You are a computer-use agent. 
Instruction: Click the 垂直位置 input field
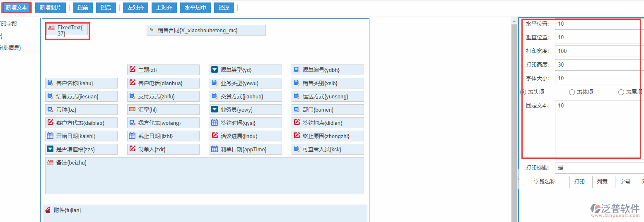[x=599, y=38]
